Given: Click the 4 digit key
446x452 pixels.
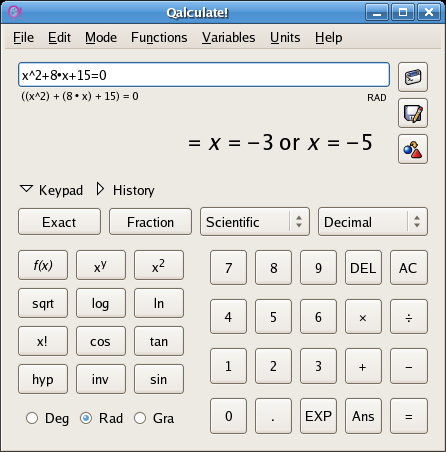Looking at the screenshot, I should pos(228,317).
